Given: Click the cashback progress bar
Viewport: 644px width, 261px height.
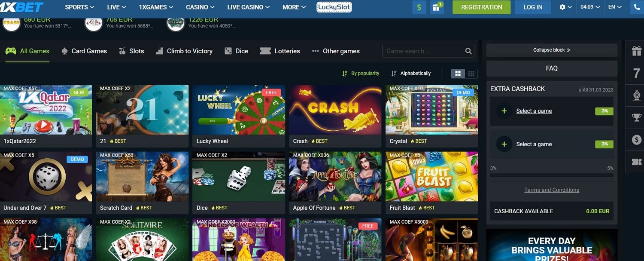Looking at the screenshot, I should click(552, 175).
